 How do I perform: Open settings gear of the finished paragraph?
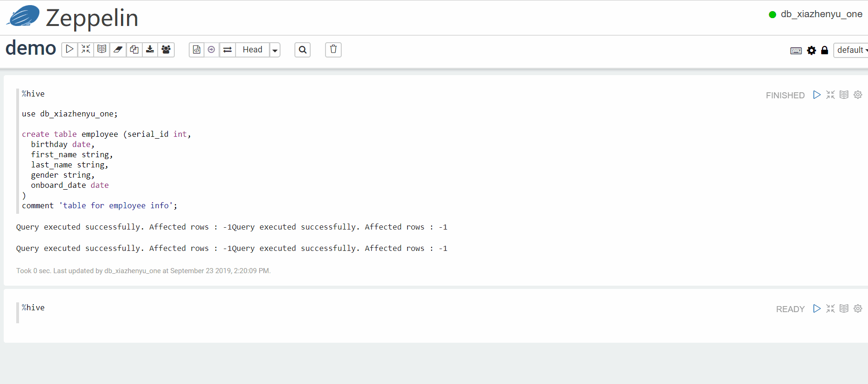858,95
